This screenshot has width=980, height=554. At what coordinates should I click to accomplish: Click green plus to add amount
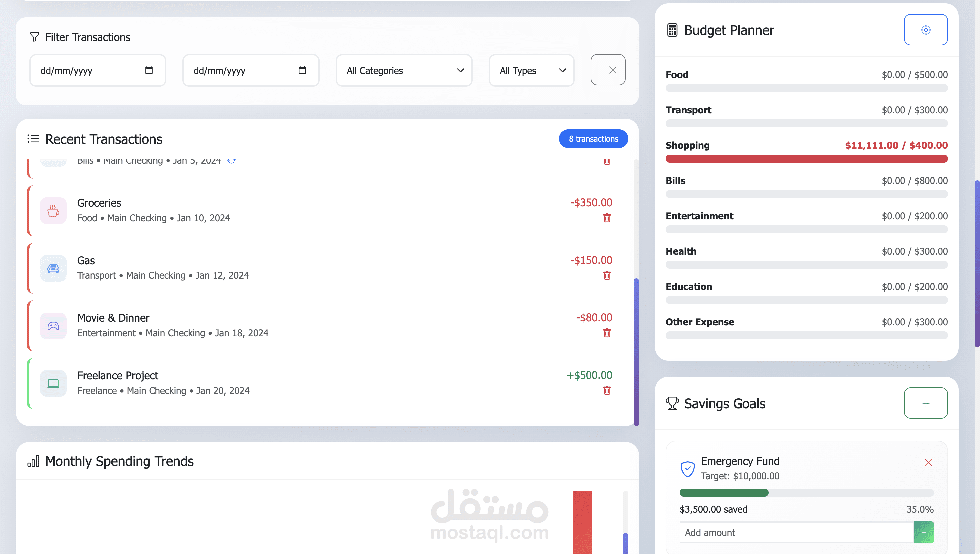(x=923, y=532)
